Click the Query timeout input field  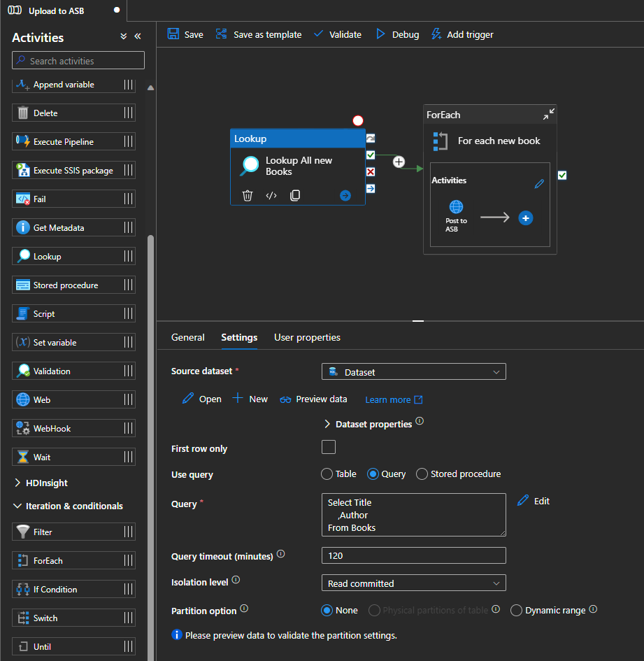click(x=413, y=555)
